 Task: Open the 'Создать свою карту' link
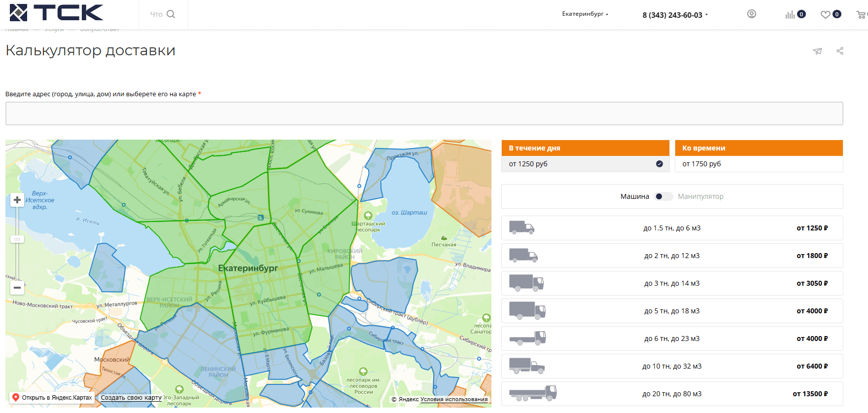(x=131, y=398)
